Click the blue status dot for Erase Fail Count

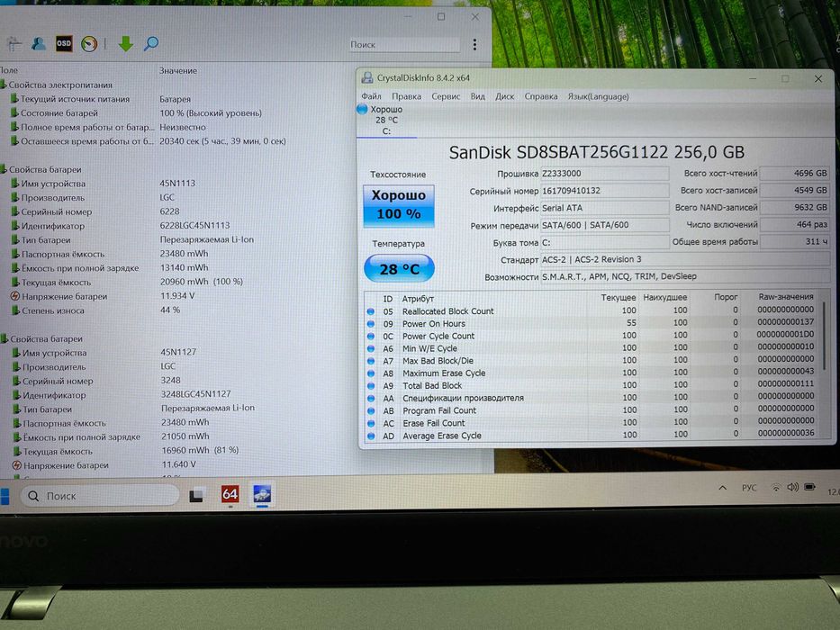pyautogui.click(x=371, y=423)
